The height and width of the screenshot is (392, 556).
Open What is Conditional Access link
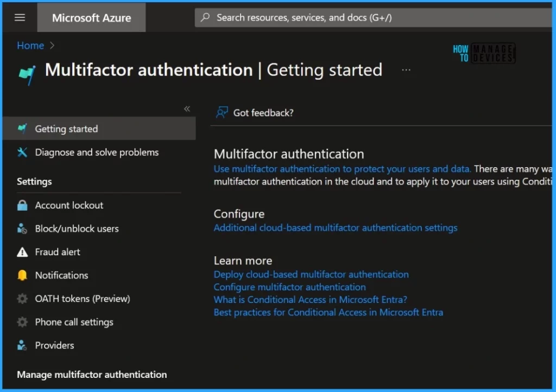(x=310, y=300)
